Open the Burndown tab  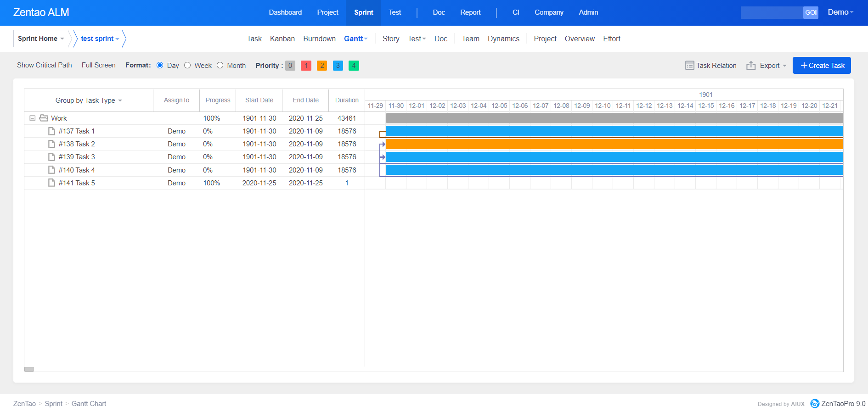[x=319, y=39]
